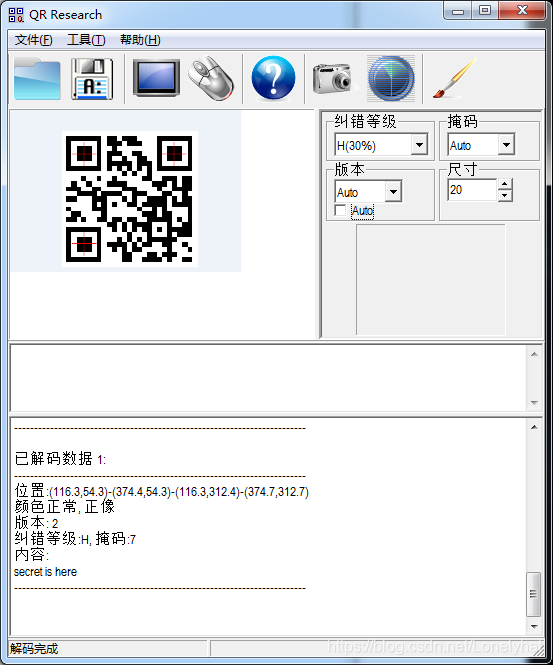Open file with the folder icon

(x=37, y=79)
